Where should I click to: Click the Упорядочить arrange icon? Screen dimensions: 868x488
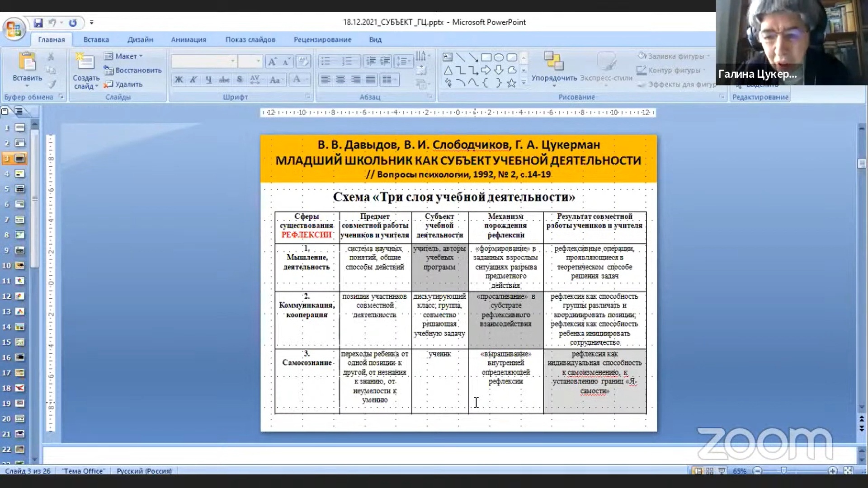coord(554,61)
